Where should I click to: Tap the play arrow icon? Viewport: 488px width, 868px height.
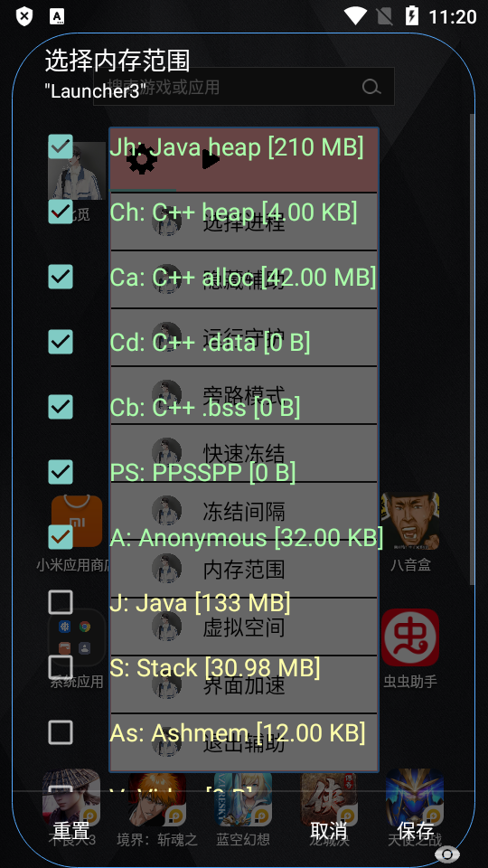[x=211, y=159]
